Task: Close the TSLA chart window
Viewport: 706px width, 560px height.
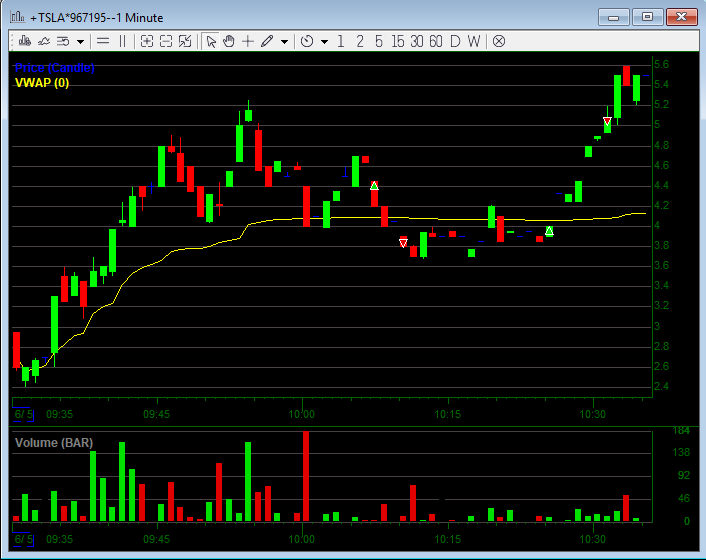Action: pos(682,17)
